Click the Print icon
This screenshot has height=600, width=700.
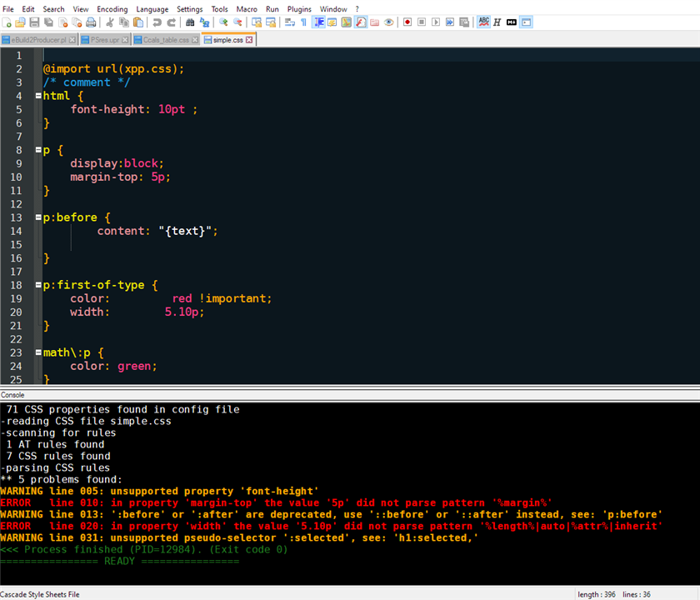coord(91,22)
